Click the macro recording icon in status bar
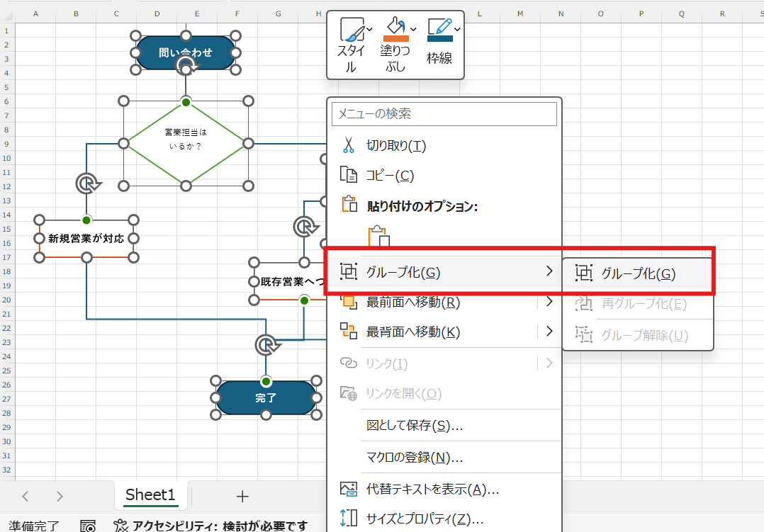This screenshot has width=764, height=532. tap(88, 526)
